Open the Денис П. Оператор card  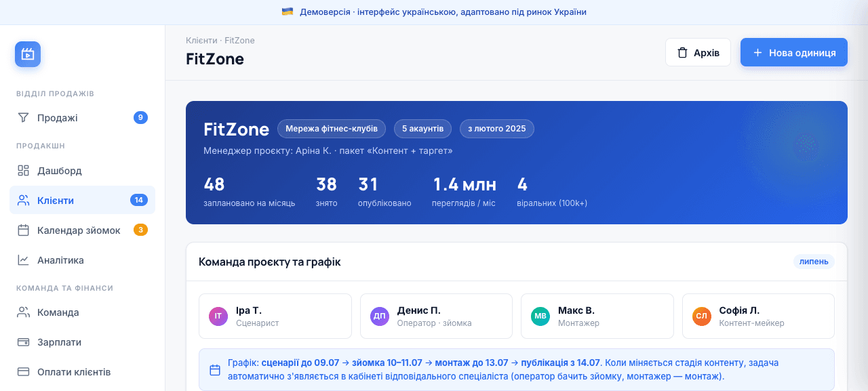tap(436, 316)
